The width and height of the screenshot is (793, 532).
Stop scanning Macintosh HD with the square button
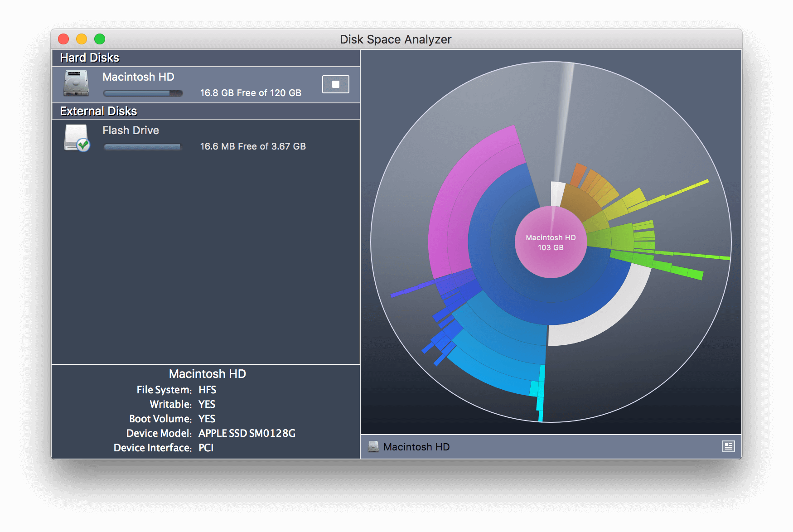point(335,84)
